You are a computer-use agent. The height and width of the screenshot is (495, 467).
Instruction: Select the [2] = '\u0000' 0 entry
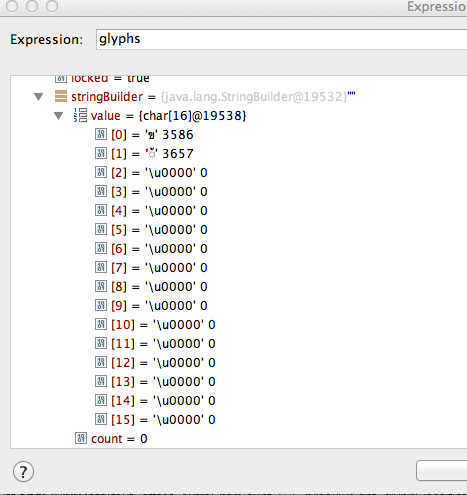click(x=159, y=173)
